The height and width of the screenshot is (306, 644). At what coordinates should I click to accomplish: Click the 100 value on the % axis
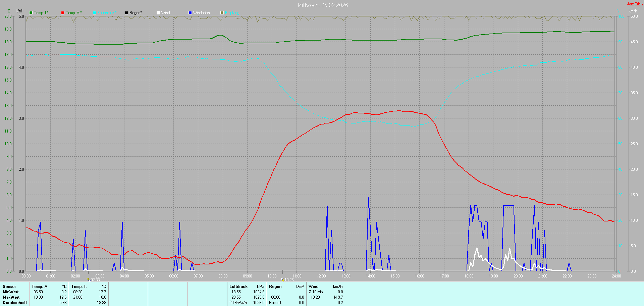(622, 16)
